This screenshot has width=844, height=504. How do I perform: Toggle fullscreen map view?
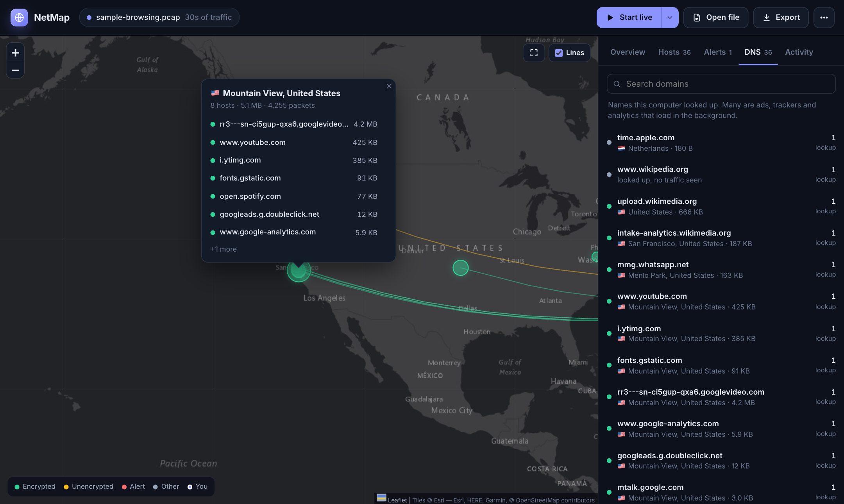(534, 53)
